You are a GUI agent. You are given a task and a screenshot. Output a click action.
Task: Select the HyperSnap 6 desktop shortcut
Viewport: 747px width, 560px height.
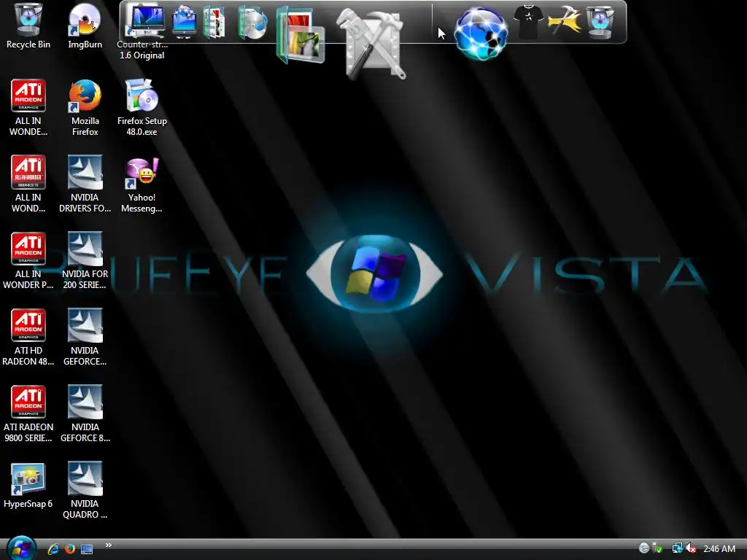(28, 486)
